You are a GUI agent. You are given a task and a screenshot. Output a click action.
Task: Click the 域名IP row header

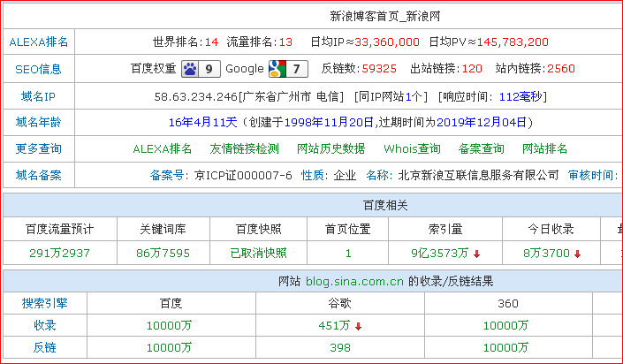click(39, 96)
